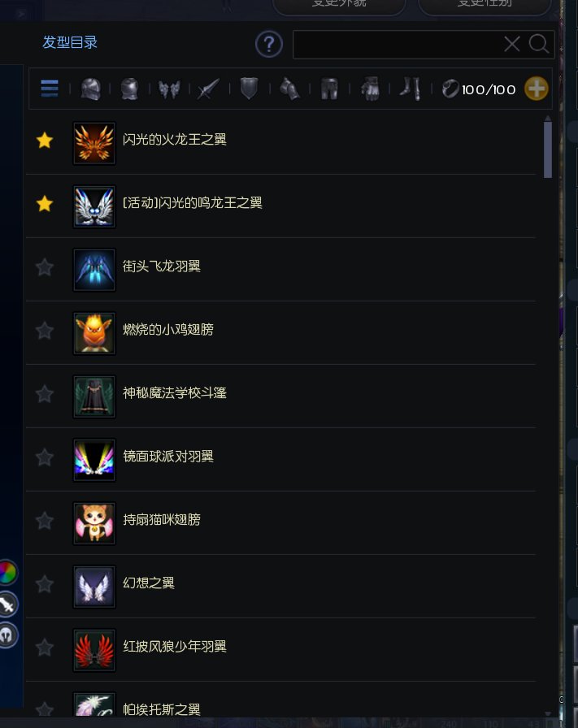Click the gold plus expand slots button
This screenshot has width=578, height=728.
click(x=537, y=89)
